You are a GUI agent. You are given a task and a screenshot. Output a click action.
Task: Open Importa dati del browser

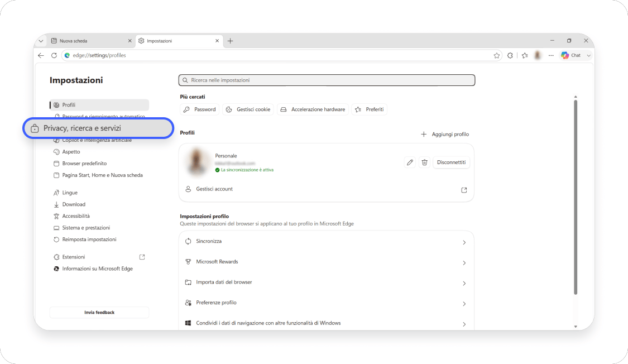(327, 282)
